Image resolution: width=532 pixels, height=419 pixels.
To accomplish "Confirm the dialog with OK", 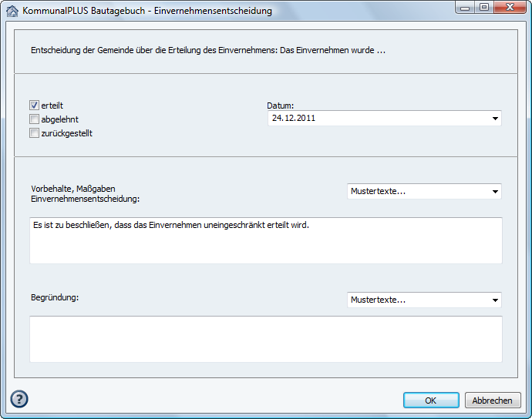I will [x=431, y=401].
